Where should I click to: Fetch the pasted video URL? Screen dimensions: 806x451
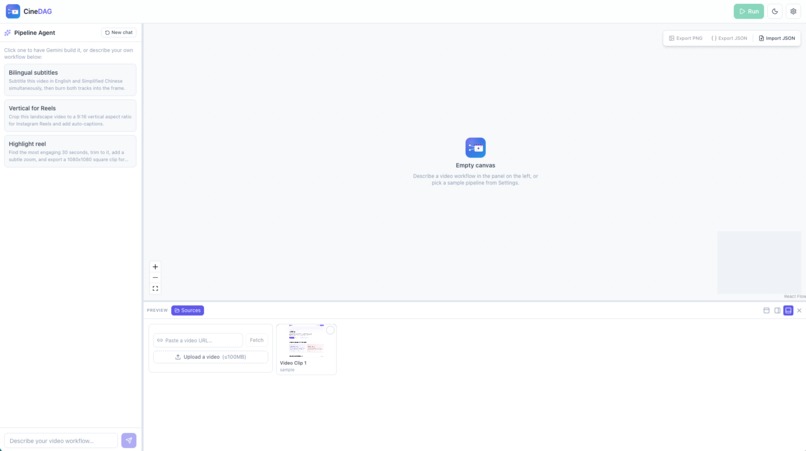coord(257,340)
